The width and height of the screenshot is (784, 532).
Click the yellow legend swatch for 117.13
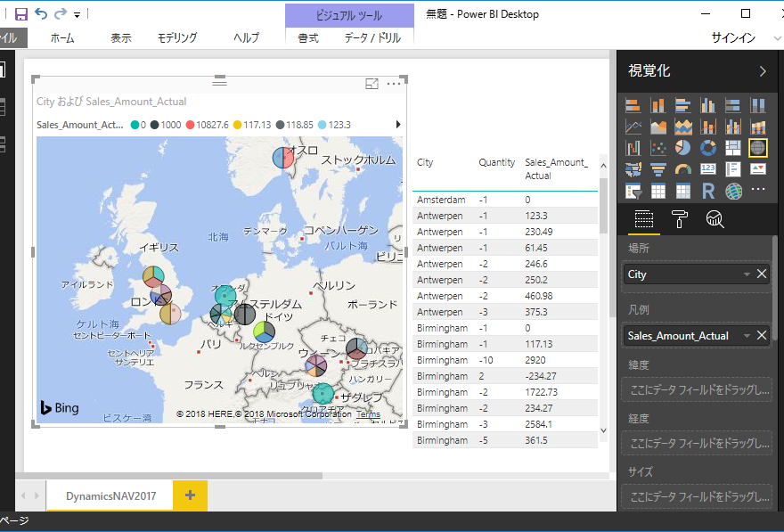click(237, 125)
